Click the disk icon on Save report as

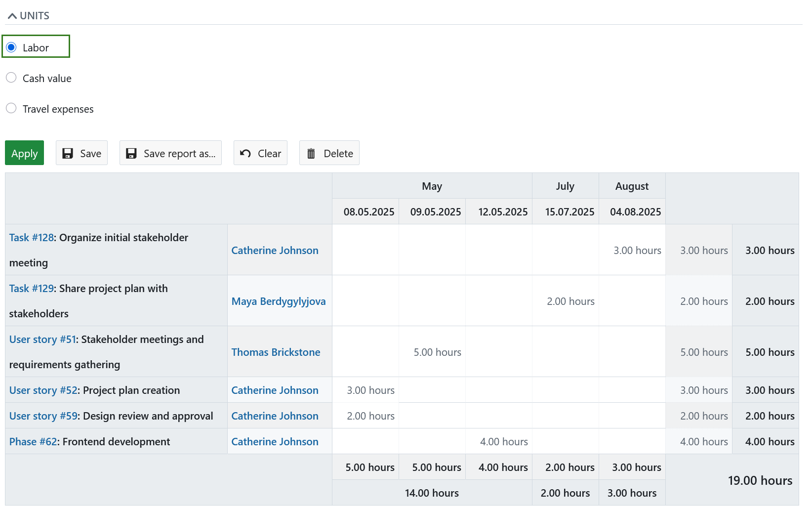131,153
